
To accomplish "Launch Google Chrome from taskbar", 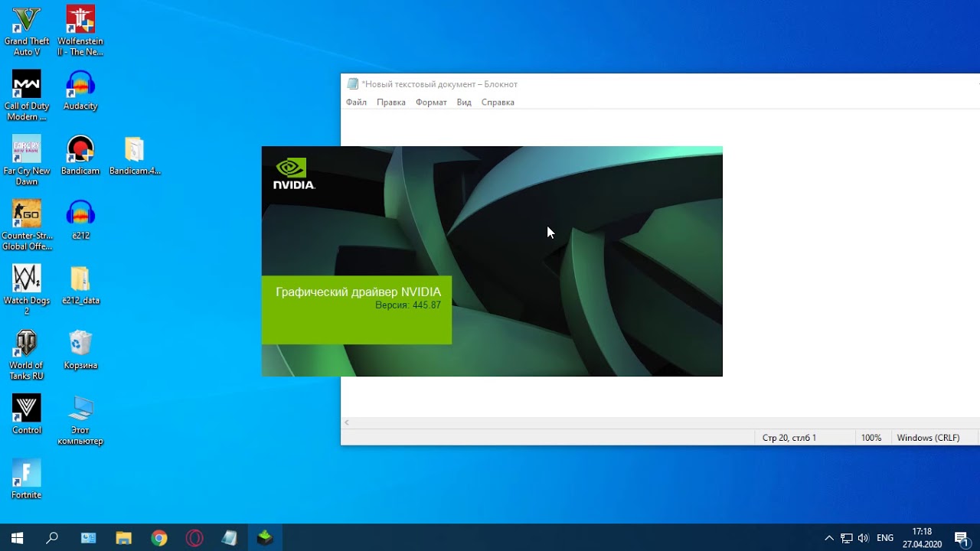I will (158, 538).
